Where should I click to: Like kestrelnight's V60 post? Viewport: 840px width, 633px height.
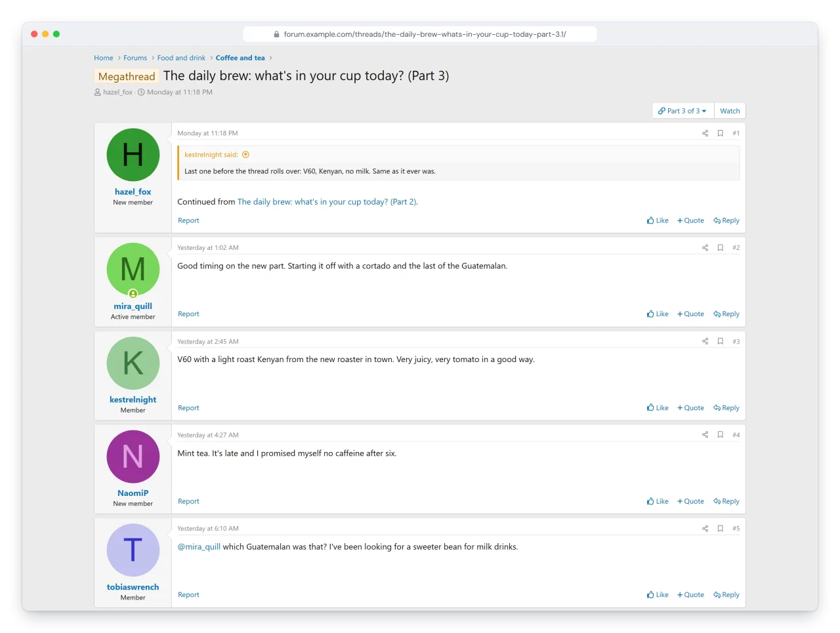(x=658, y=408)
